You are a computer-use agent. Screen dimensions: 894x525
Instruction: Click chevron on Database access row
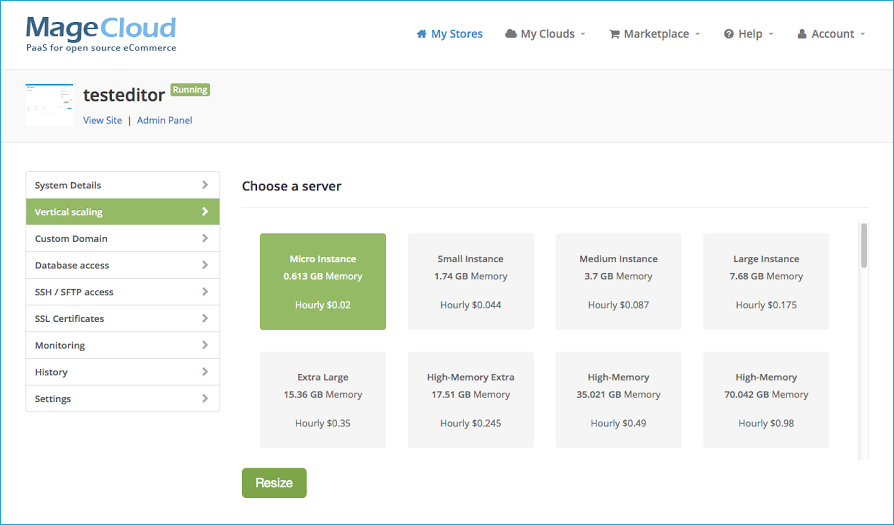205,265
